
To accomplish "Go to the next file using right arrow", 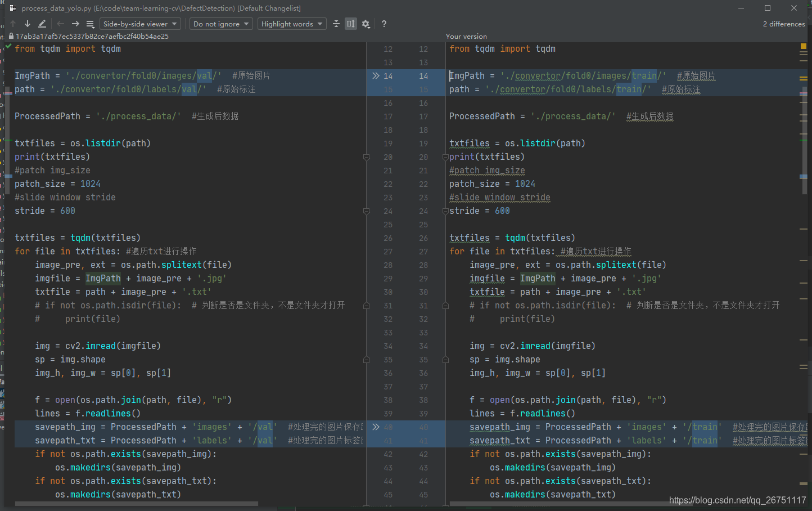I will click(x=75, y=24).
